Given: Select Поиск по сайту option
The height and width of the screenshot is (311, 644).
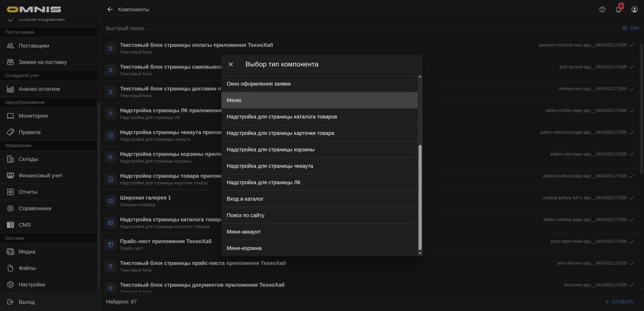Looking at the screenshot, I should point(319,215).
